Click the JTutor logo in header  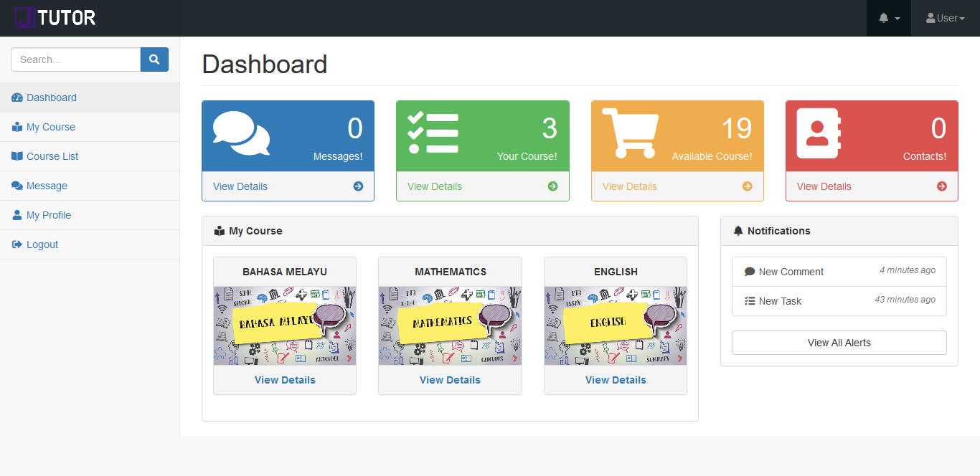pos(56,18)
